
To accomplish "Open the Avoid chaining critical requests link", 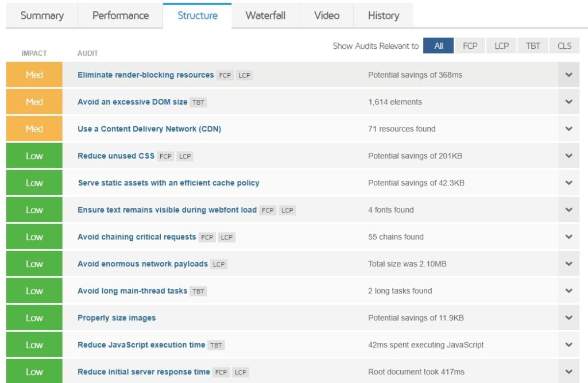I will coord(137,237).
